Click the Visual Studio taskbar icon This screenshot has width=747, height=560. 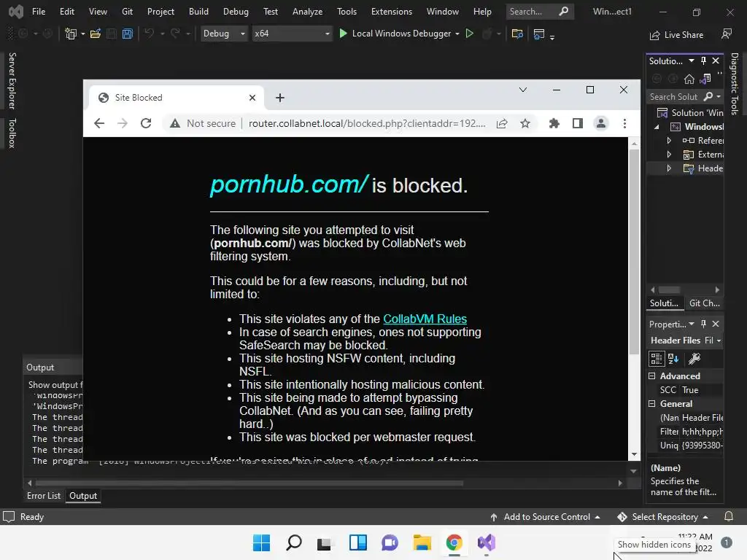point(487,542)
